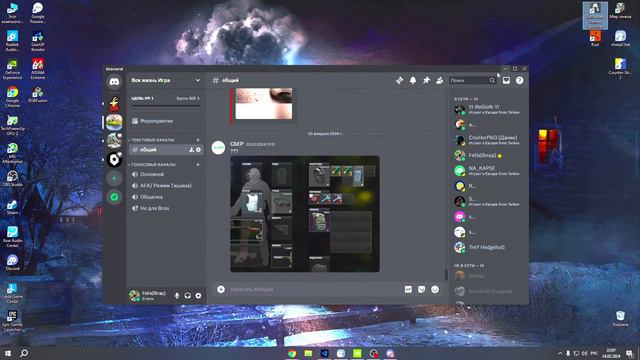Open the OBS Studio desktop shortcut
640x360 pixels.
click(x=12, y=178)
